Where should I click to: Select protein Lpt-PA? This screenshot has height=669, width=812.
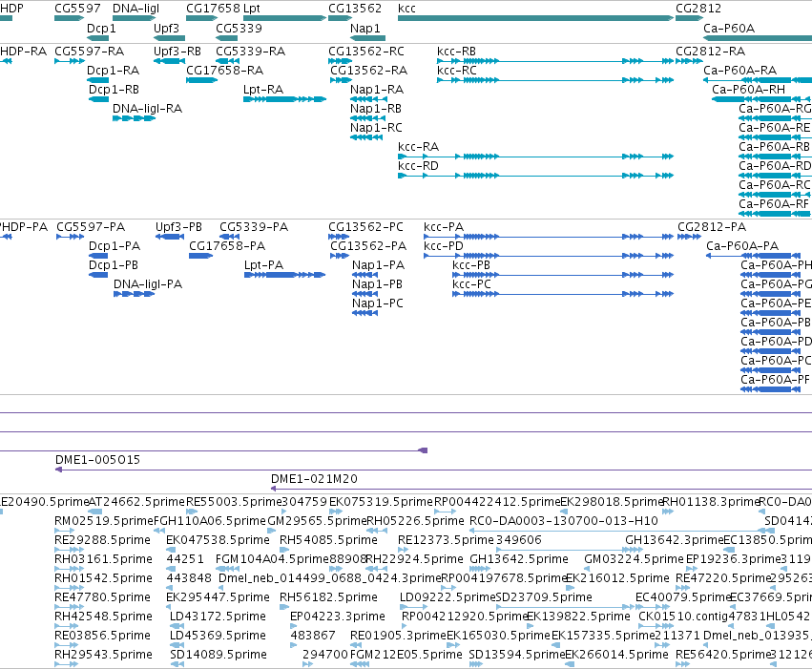(x=263, y=265)
